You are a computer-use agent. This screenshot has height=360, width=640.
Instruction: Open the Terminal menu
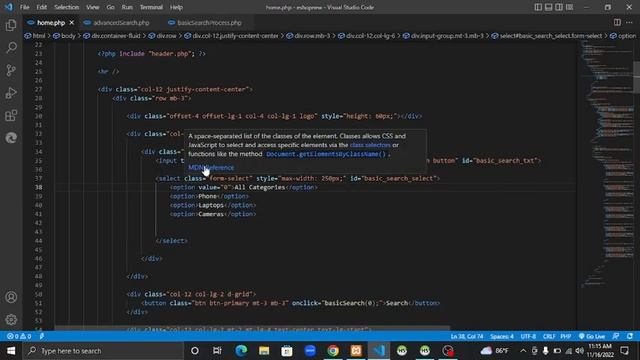[151, 7]
